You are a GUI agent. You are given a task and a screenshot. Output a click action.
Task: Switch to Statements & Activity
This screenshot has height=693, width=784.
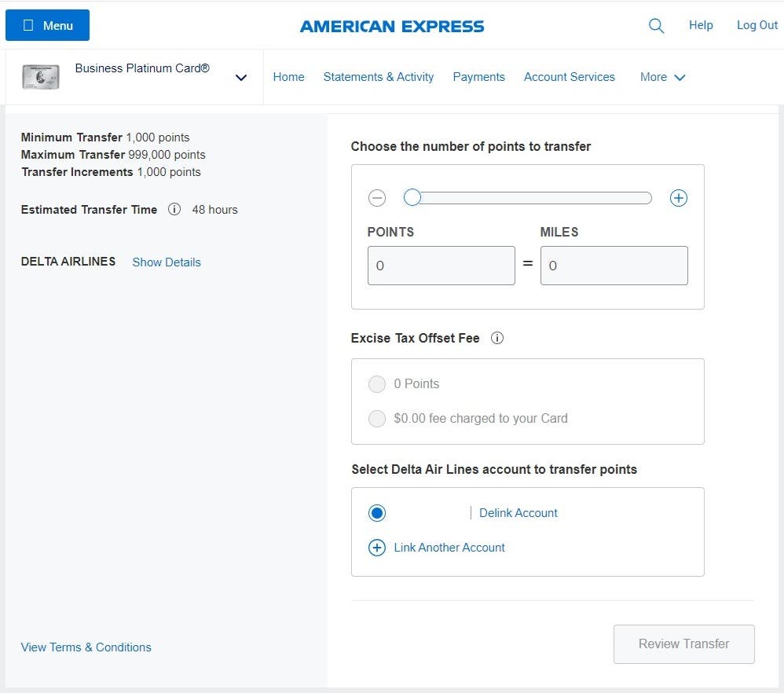point(379,77)
